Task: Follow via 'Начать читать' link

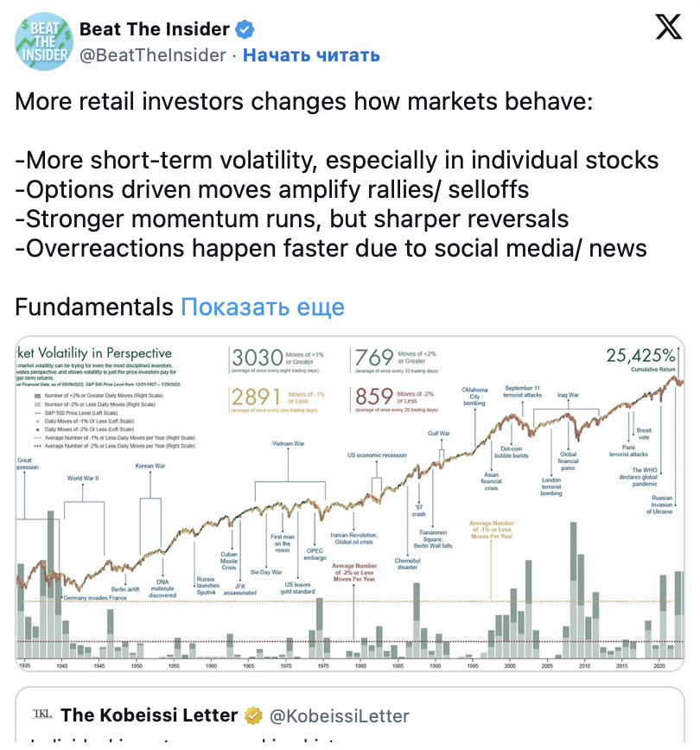Action: 311,55
